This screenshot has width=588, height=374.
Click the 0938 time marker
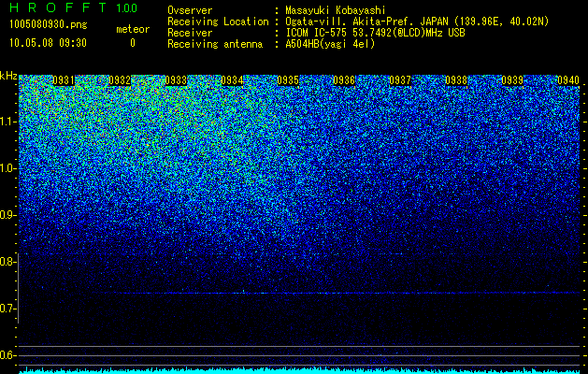click(x=456, y=80)
